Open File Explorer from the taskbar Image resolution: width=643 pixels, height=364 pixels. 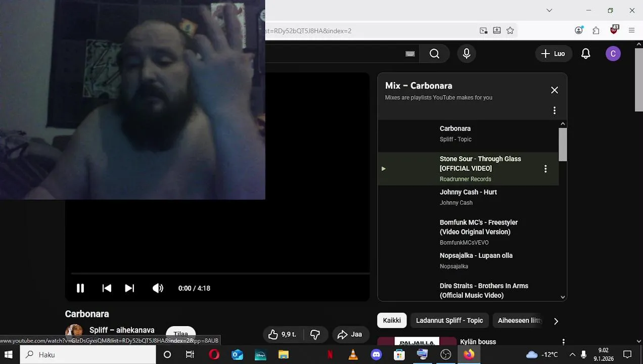(284, 354)
